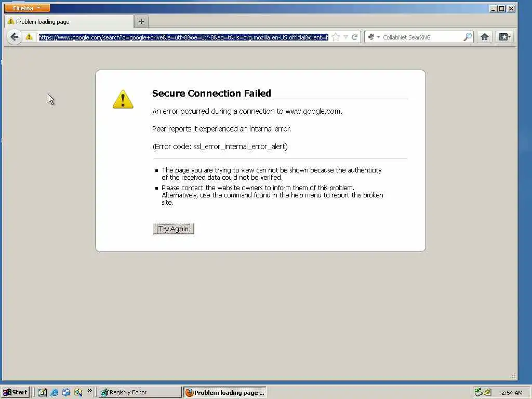Go back with the back arrow

14,37
